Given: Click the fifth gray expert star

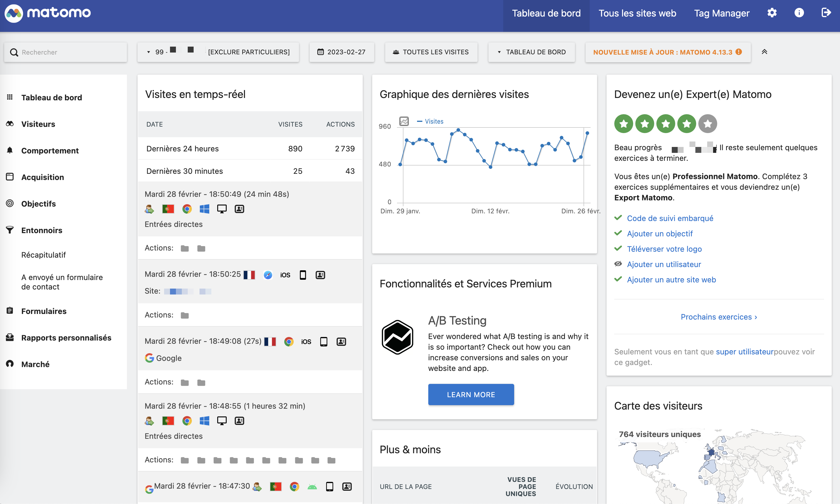Looking at the screenshot, I should [707, 124].
